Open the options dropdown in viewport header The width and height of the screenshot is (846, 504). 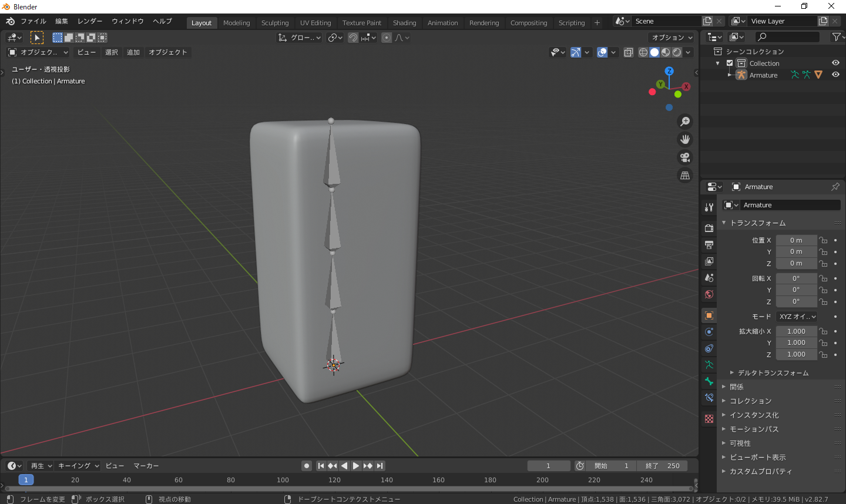[672, 38]
